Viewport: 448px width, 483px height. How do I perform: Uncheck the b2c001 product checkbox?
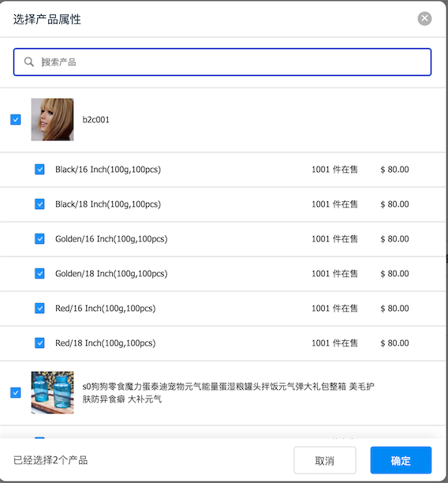[x=16, y=119]
